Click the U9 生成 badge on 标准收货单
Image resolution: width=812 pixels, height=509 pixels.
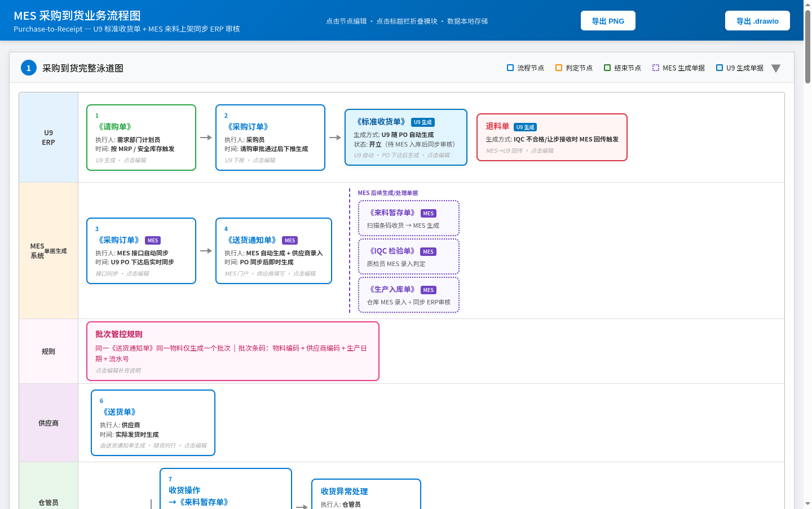(x=423, y=122)
